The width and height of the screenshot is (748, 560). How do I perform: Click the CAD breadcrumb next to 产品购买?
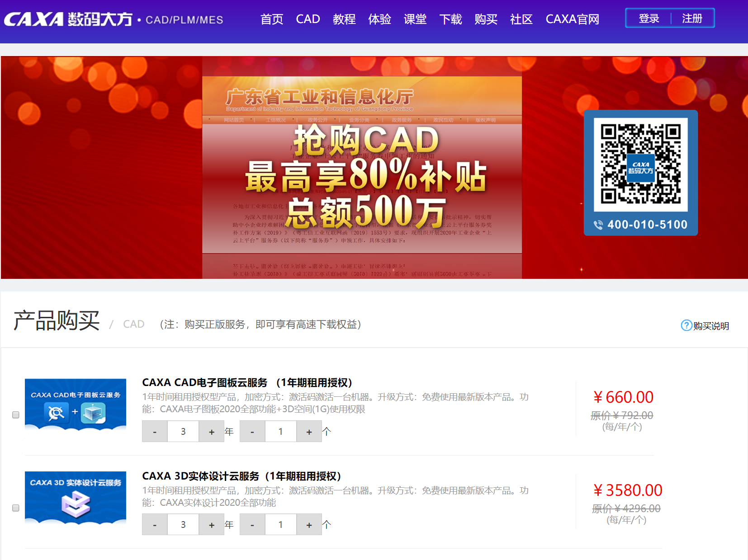coord(134,324)
